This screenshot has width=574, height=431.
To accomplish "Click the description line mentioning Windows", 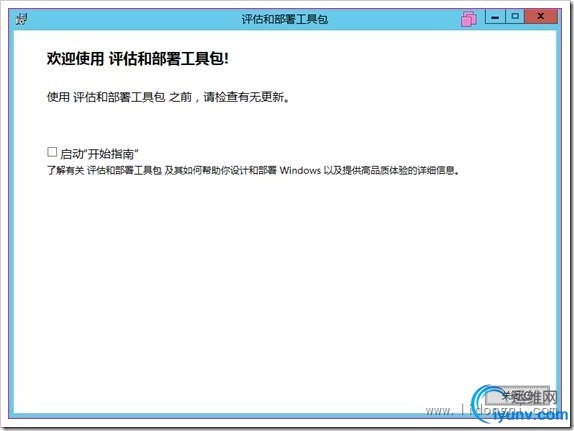I will pos(253,171).
